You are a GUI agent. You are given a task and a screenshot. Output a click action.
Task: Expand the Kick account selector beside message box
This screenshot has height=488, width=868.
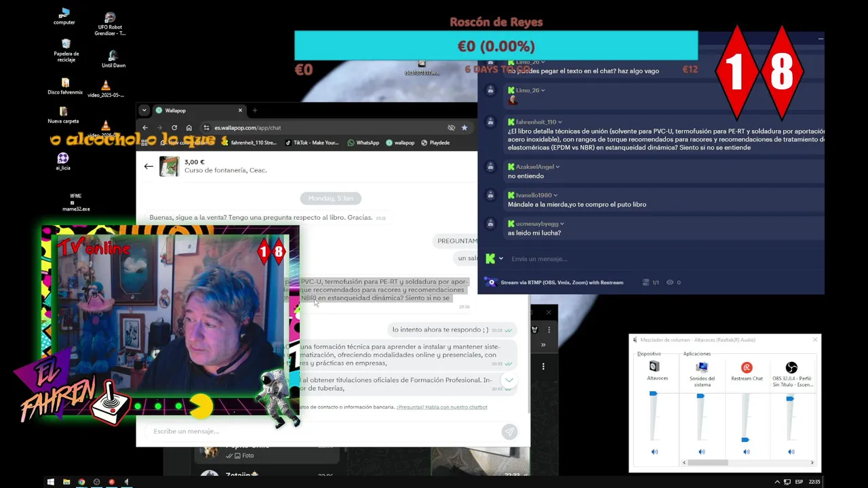(x=501, y=259)
